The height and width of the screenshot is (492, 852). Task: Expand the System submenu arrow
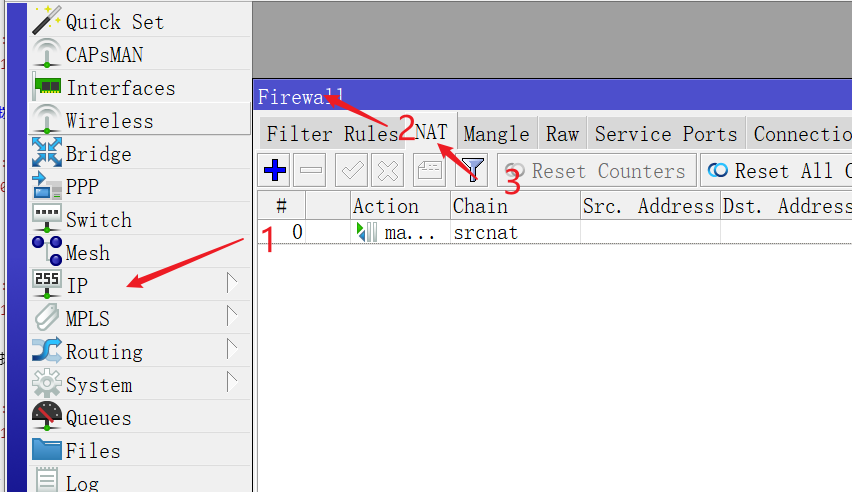tap(232, 384)
